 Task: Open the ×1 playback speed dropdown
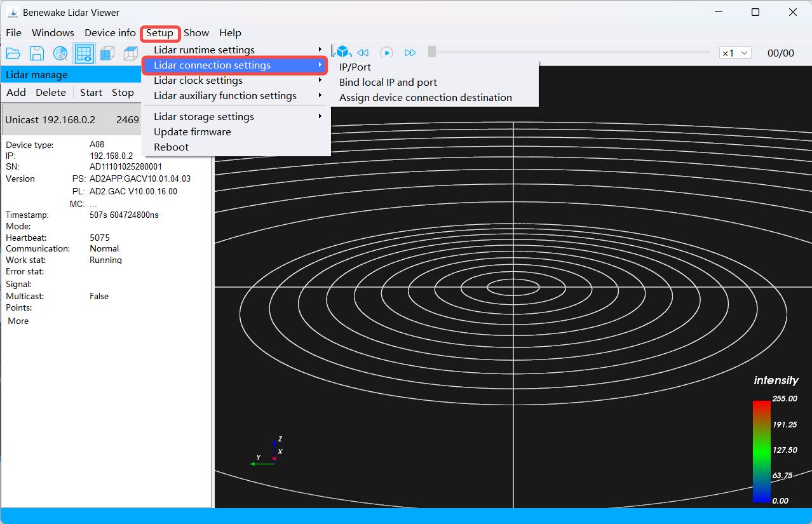[735, 53]
